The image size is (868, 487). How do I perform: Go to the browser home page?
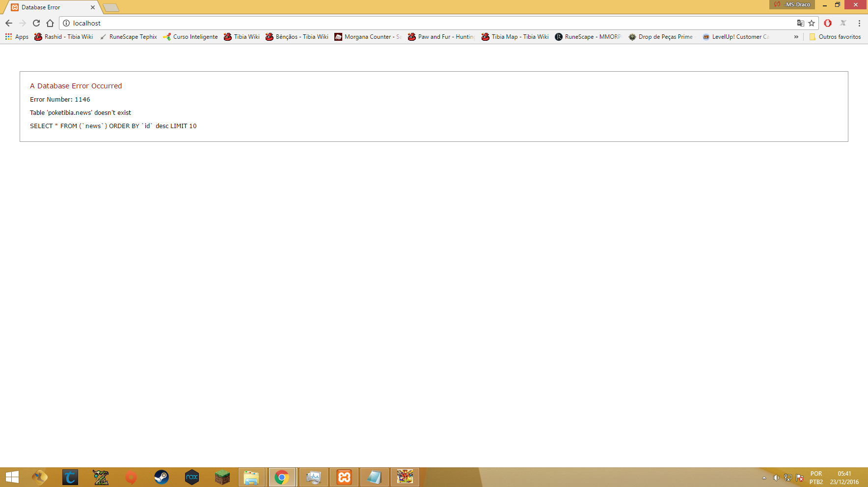pos(50,23)
